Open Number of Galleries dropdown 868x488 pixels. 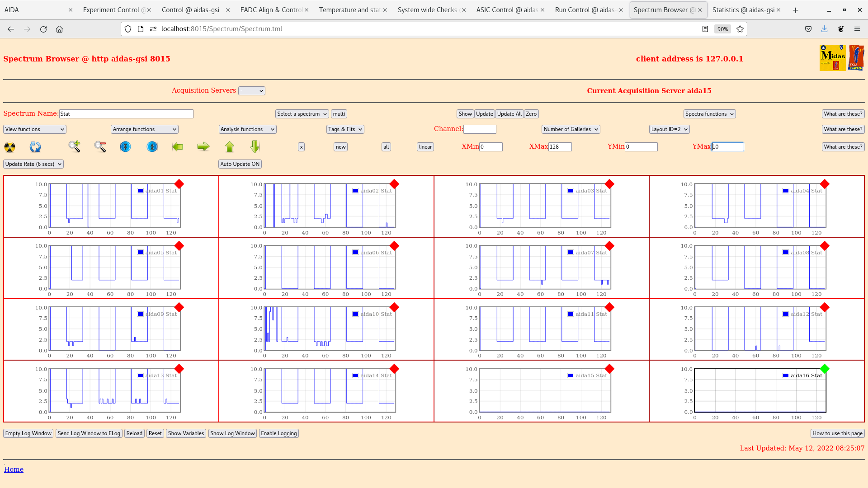(571, 129)
